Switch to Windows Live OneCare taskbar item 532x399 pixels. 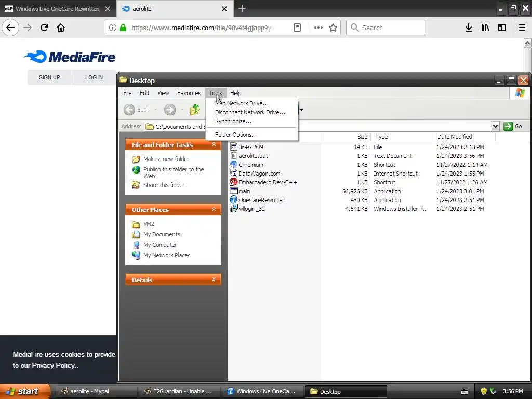(262, 391)
